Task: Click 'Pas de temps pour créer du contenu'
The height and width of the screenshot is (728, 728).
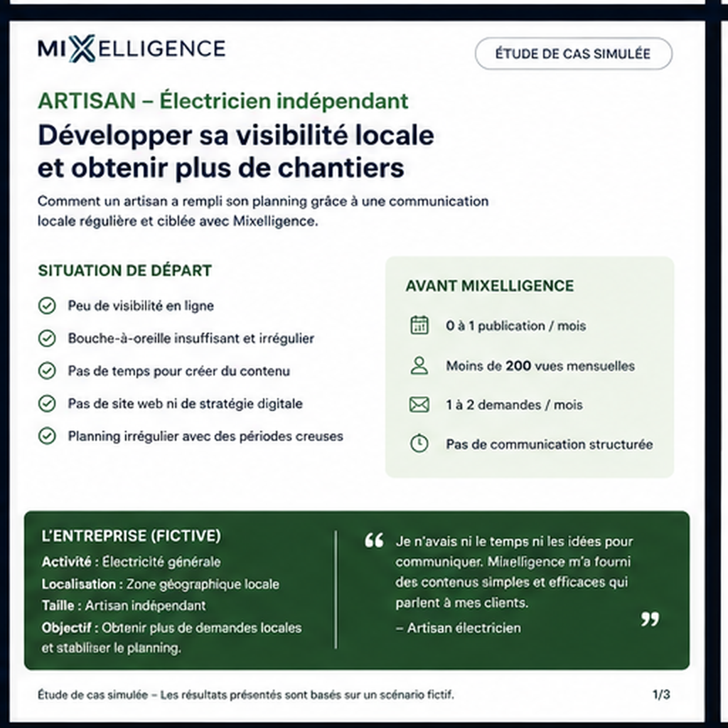Action: pos(178,371)
